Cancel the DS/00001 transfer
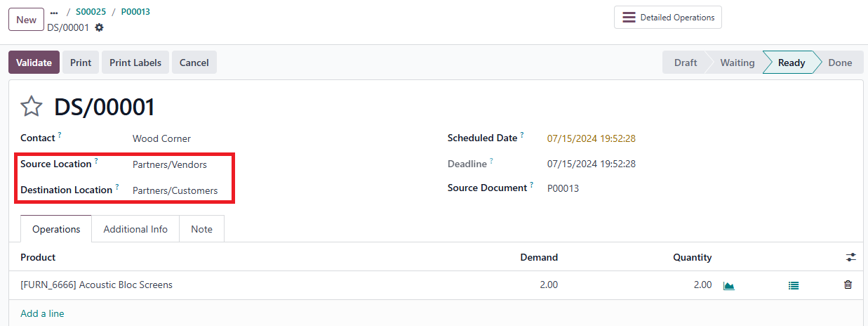Screen dimensions: 868x326 [194, 63]
